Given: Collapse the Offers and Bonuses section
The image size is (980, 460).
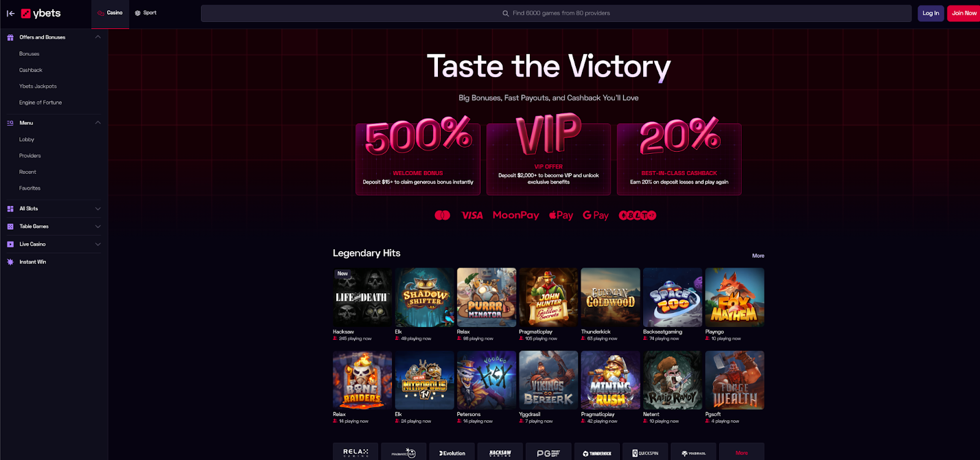Looking at the screenshot, I should click(x=98, y=37).
